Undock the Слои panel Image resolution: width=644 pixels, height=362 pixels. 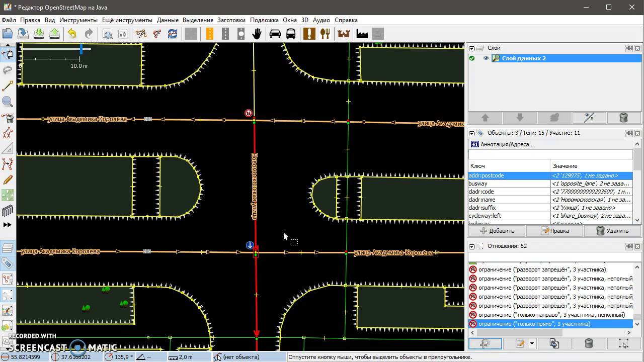point(629,48)
